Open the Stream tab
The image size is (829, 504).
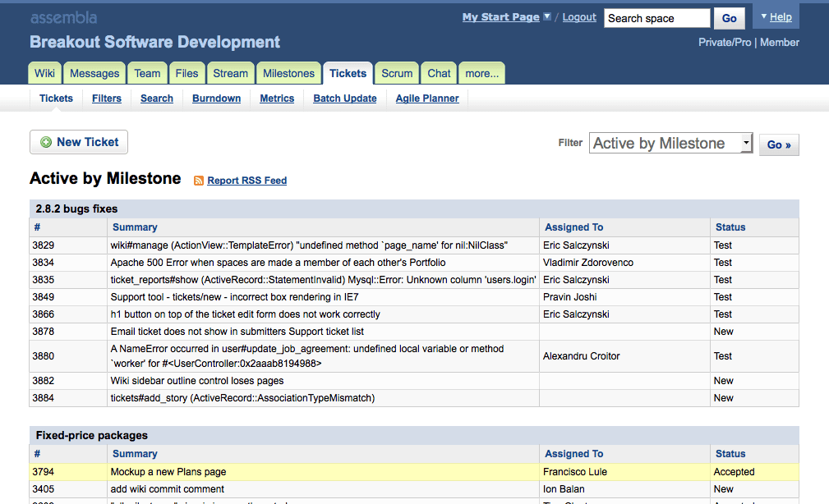coord(231,73)
